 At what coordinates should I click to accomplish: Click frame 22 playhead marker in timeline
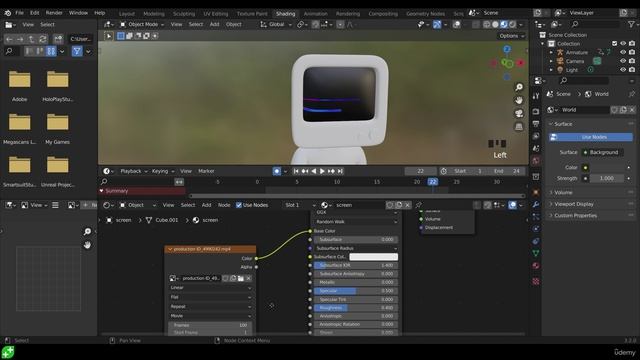(433, 182)
